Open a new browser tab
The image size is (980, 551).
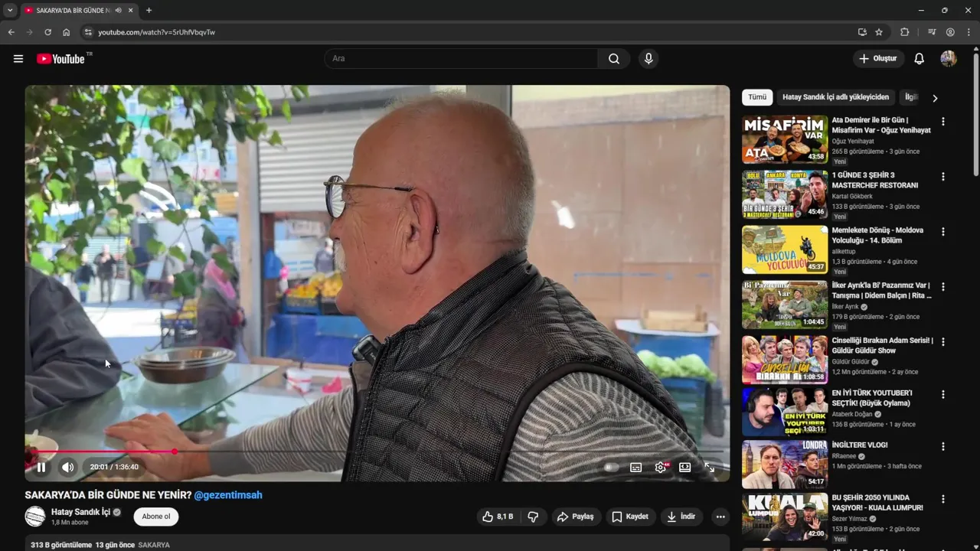click(149, 11)
